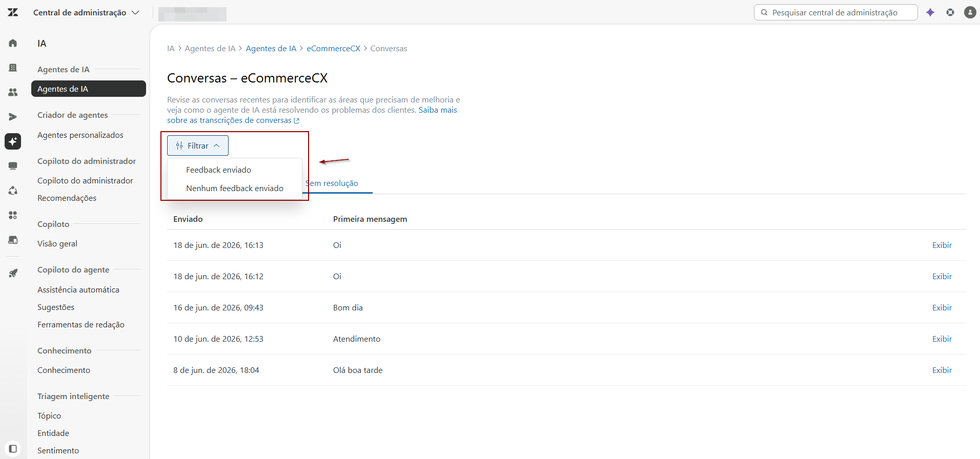Click the date 18 de jun. de 2026, 16:12

(218, 276)
